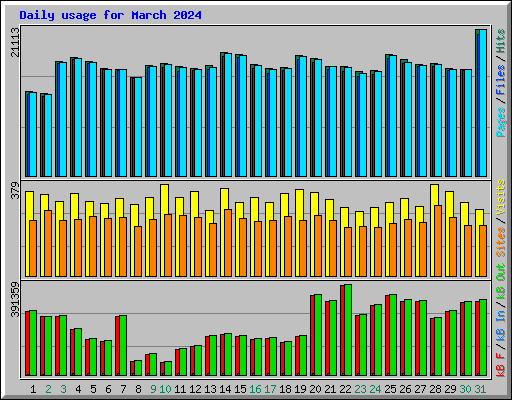Click the orange sites bar for day 14
The width and height of the screenshot is (512, 400).
(228, 243)
